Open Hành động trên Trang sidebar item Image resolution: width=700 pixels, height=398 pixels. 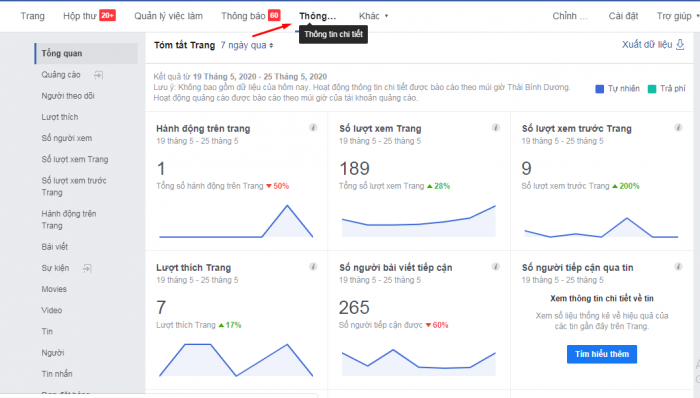pyautogui.click(x=69, y=220)
